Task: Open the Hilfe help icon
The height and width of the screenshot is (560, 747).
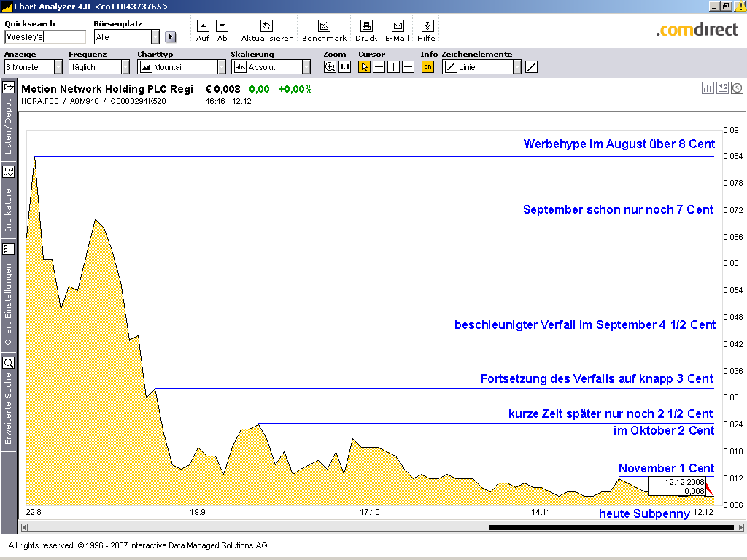Action: (x=427, y=26)
